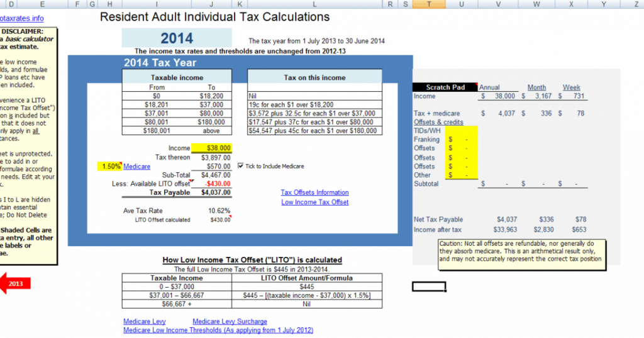Select the Scratch Pad annual income 38,000 cell
The height and width of the screenshot is (338, 644).
(498, 96)
